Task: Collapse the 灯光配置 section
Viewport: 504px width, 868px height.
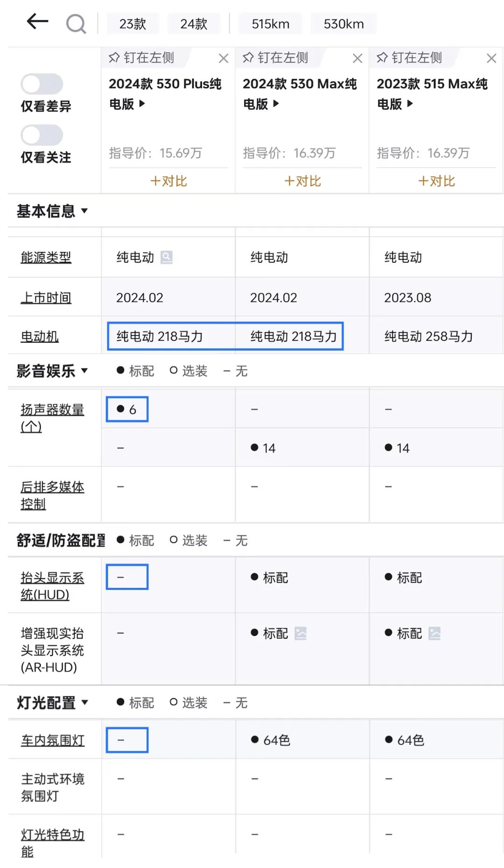Action: click(x=52, y=703)
